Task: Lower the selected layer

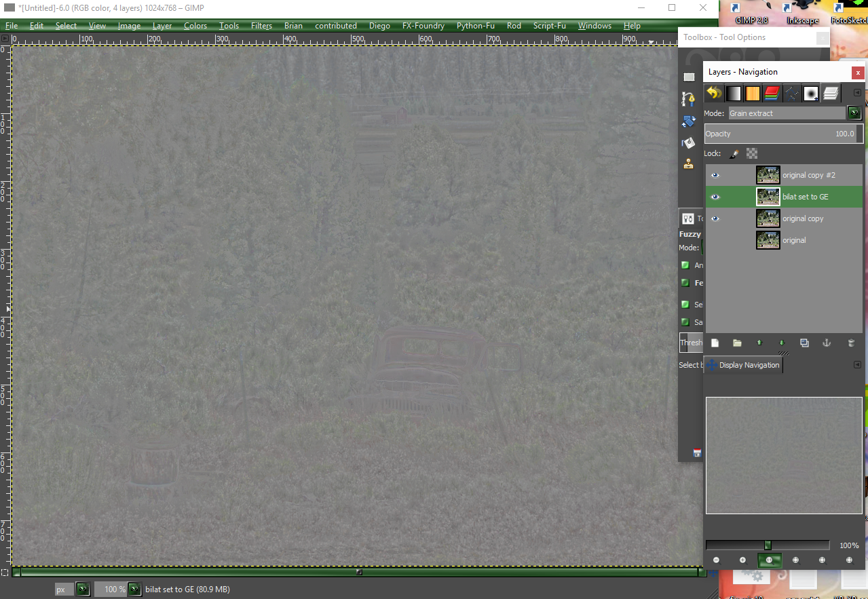Action: tap(781, 343)
